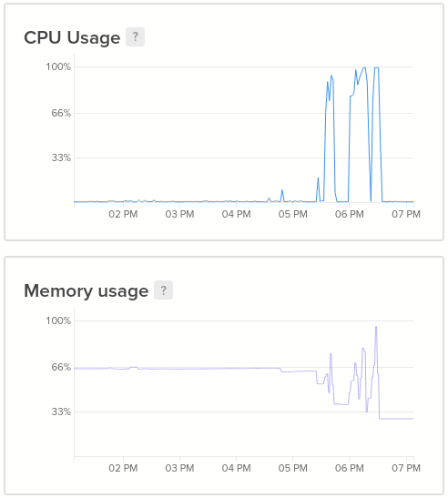Select the 04 PM label on CPU chart

coord(236,214)
